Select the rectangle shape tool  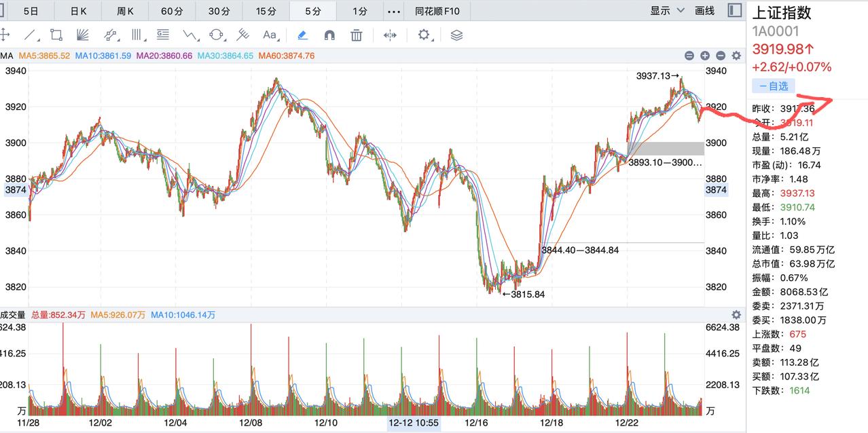pos(56,35)
